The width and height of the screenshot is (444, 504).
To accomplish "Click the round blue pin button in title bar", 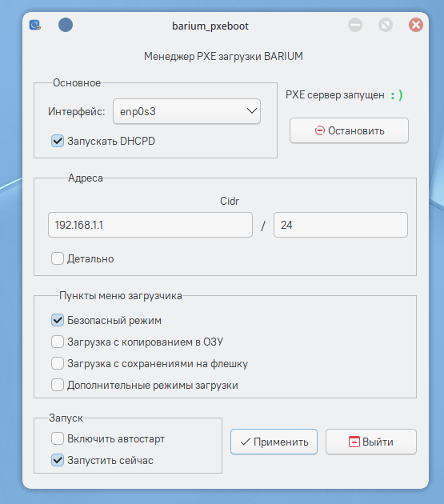I will 66,25.
